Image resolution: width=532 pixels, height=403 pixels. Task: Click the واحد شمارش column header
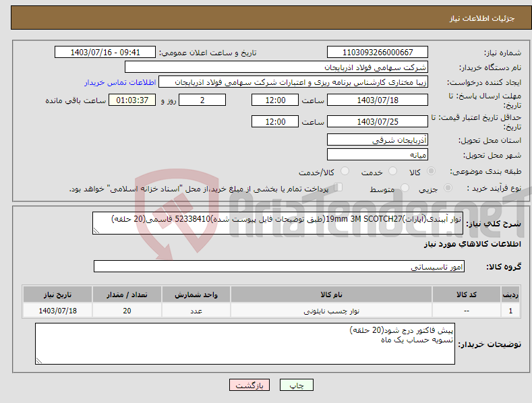[x=196, y=294]
